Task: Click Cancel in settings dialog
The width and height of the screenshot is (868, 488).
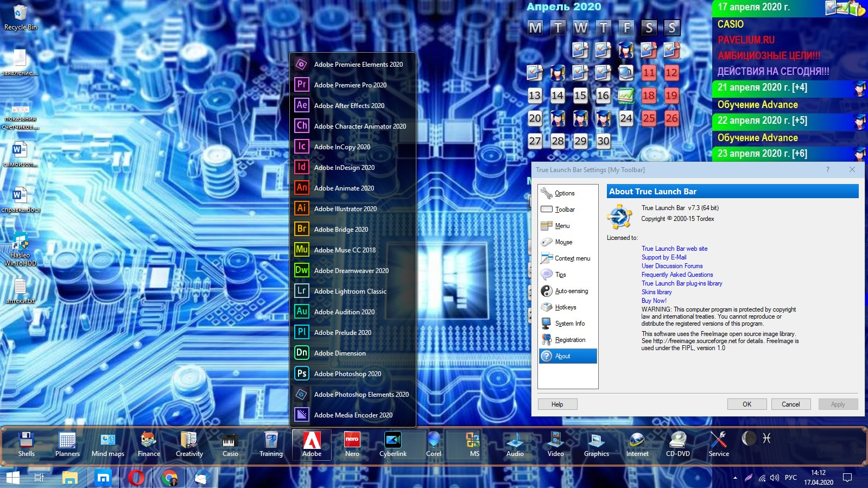Action: point(790,404)
